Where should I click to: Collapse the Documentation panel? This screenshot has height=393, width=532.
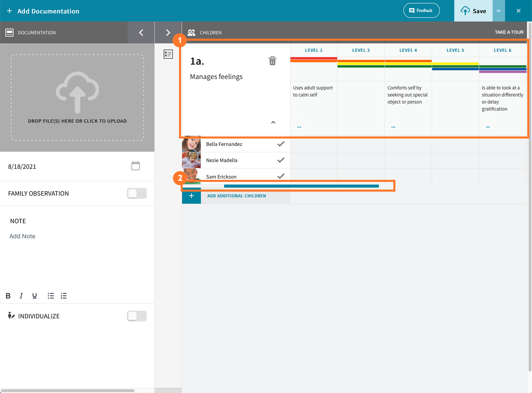[141, 33]
